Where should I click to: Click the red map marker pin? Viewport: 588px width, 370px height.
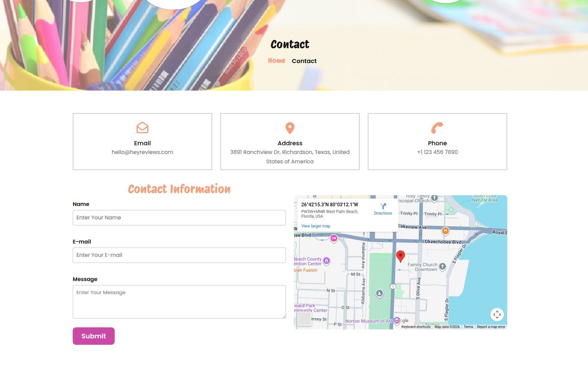[400, 256]
